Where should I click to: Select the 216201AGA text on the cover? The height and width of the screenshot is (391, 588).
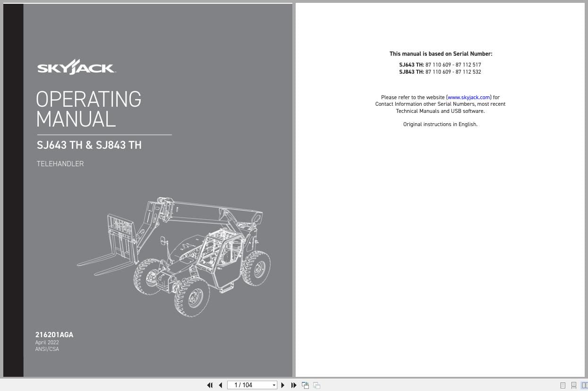pyautogui.click(x=54, y=334)
